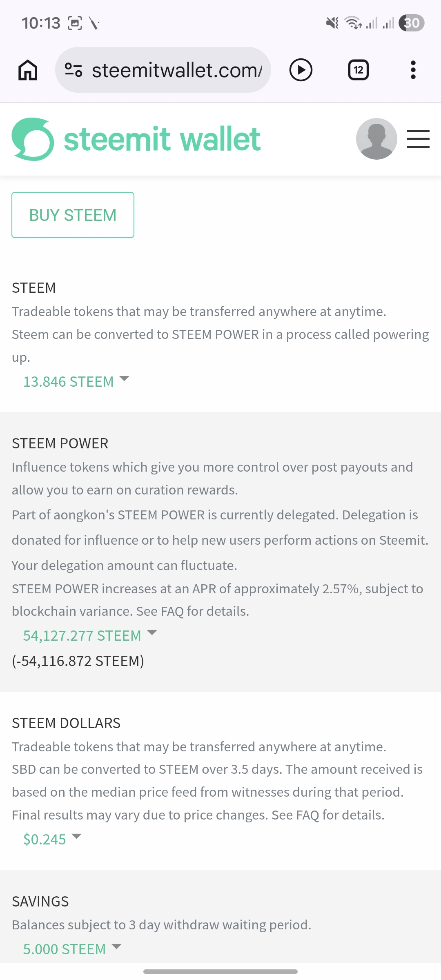441x980 pixels.
Task: Tap the Steemit wallet logo icon
Action: 33,139
